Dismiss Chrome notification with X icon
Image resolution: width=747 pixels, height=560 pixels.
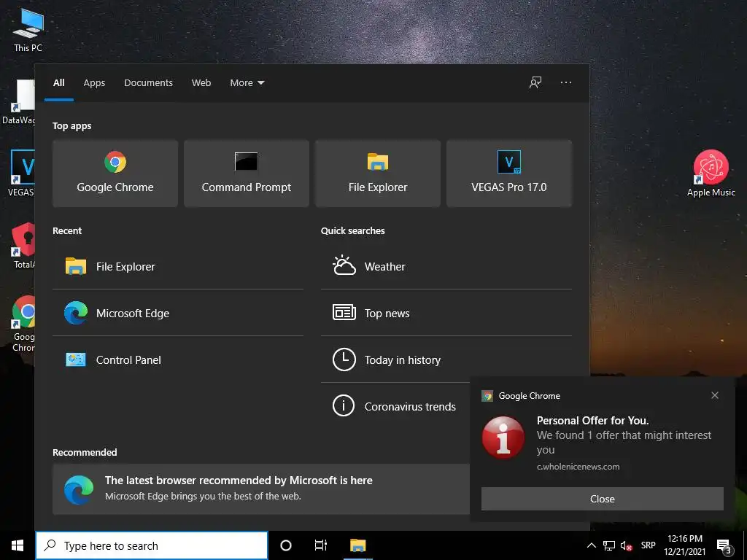715,395
